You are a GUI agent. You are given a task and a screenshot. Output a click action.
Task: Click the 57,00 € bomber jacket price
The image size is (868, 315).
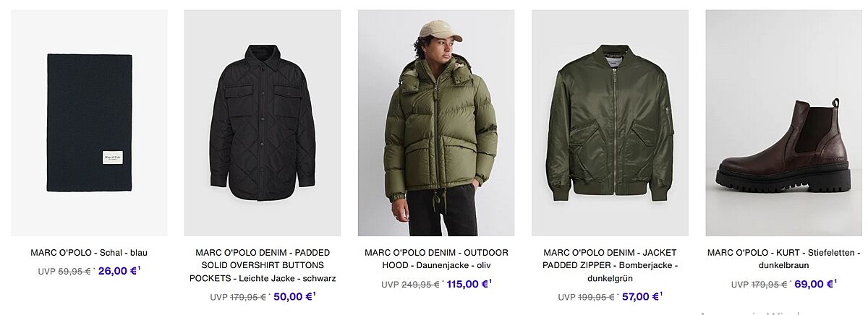pos(640,296)
